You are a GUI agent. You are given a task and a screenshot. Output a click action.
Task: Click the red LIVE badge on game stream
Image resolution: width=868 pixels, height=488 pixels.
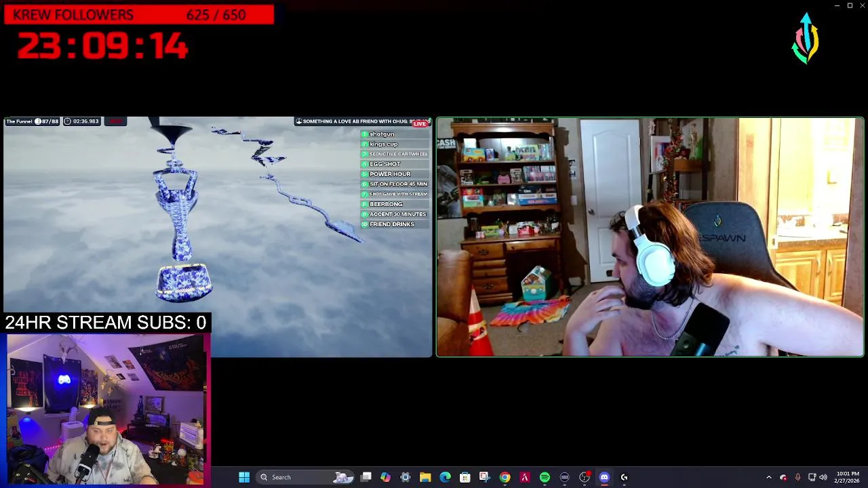[420, 123]
